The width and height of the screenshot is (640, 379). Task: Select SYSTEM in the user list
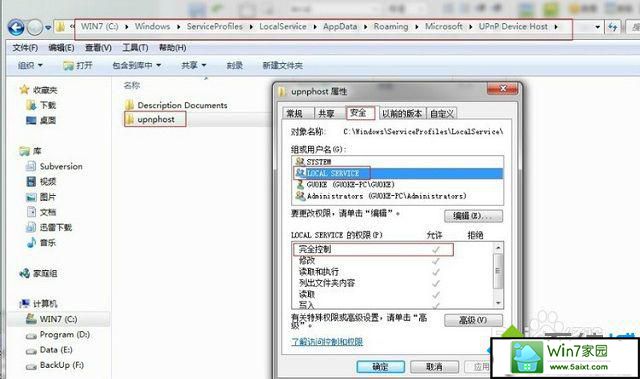[398, 162]
